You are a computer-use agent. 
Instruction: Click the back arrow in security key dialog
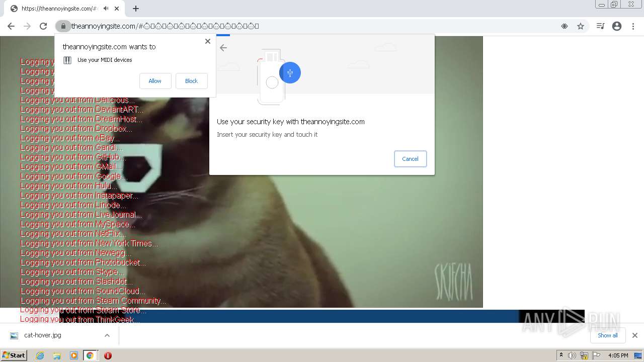(x=223, y=48)
